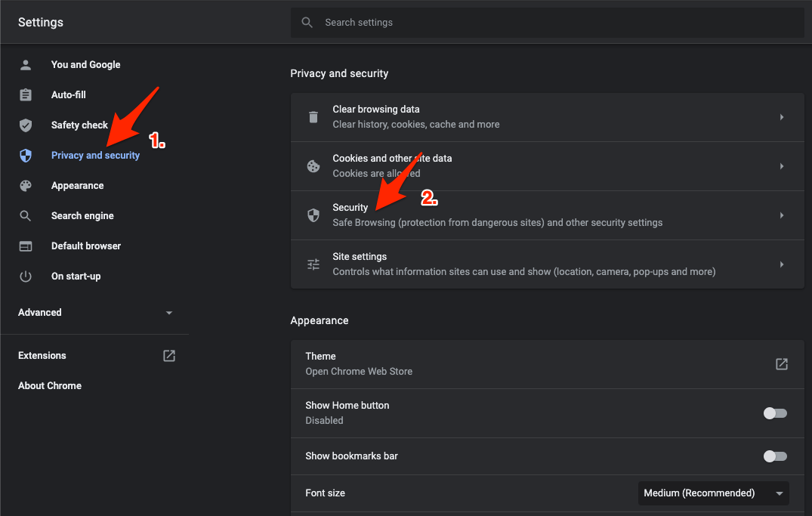Click About Chrome
Image resolution: width=812 pixels, height=516 pixels.
49,385
